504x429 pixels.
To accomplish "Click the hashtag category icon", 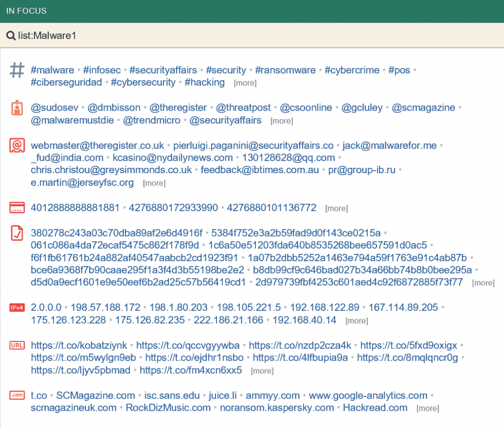I will [17, 70].
